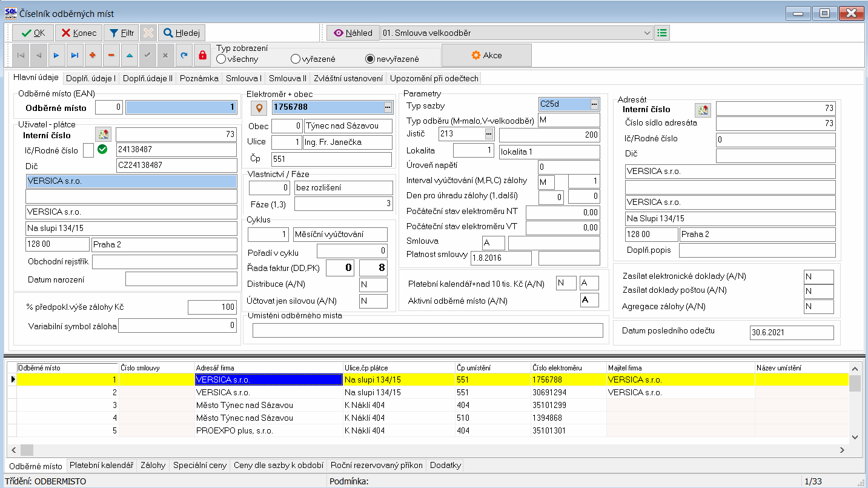
Task: Click Datum posledního odečtu field
Action: (792, 332)
